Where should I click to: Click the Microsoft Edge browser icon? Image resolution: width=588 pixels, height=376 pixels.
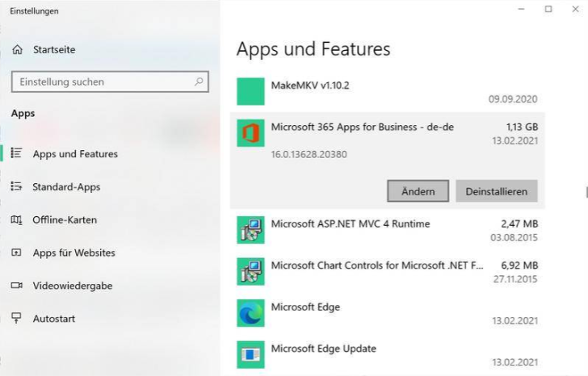[250, 313]
